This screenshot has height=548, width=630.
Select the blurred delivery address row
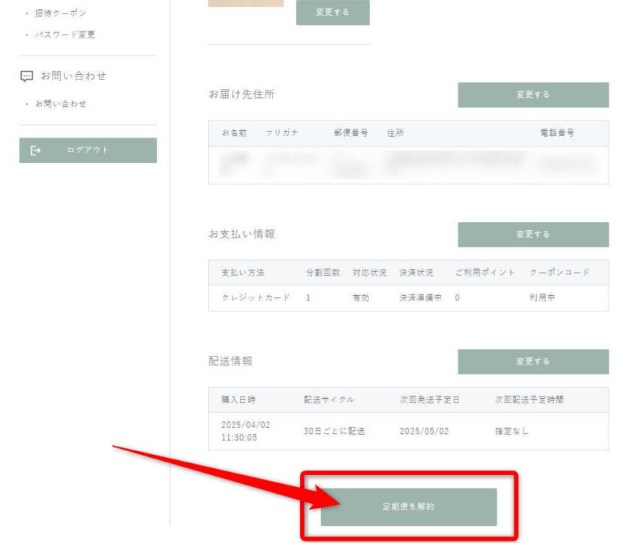click(x=407, y=164)
